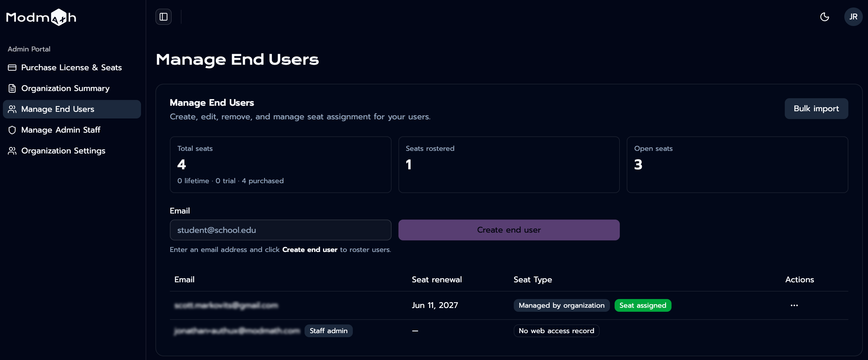
Task: Click the Admin Portal sidebar label
Action: [x=29, y=49]
